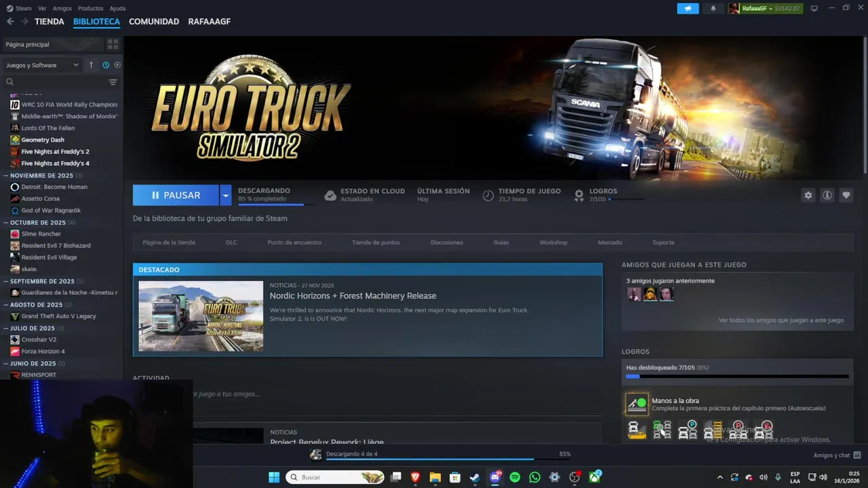Screen dimensions: 868x488
Task: Open the Página de la tienda link
Action: [x=169, y=242]
